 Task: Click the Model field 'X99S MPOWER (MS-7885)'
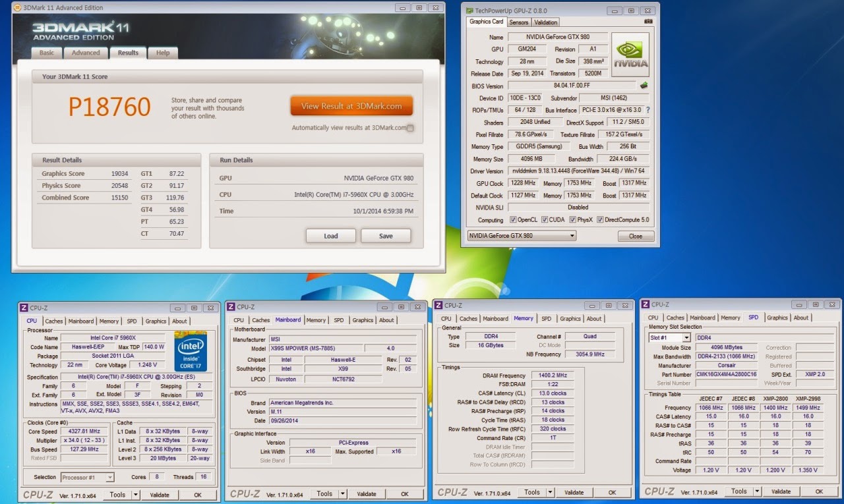[x=316, y=349]
